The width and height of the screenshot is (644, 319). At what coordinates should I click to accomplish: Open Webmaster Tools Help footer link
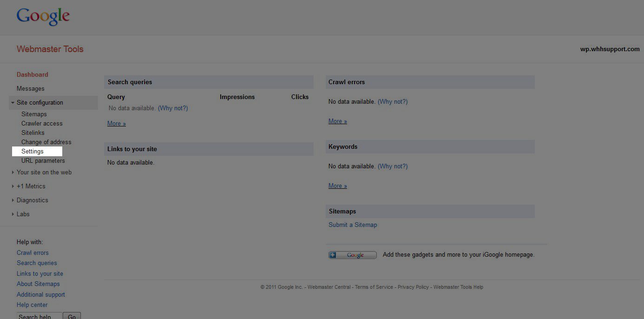(458, 287)
